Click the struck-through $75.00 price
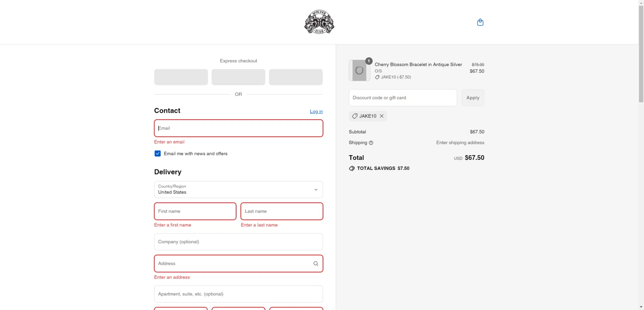Viewport: 644px width, 310px height. [x=478, y=65]
